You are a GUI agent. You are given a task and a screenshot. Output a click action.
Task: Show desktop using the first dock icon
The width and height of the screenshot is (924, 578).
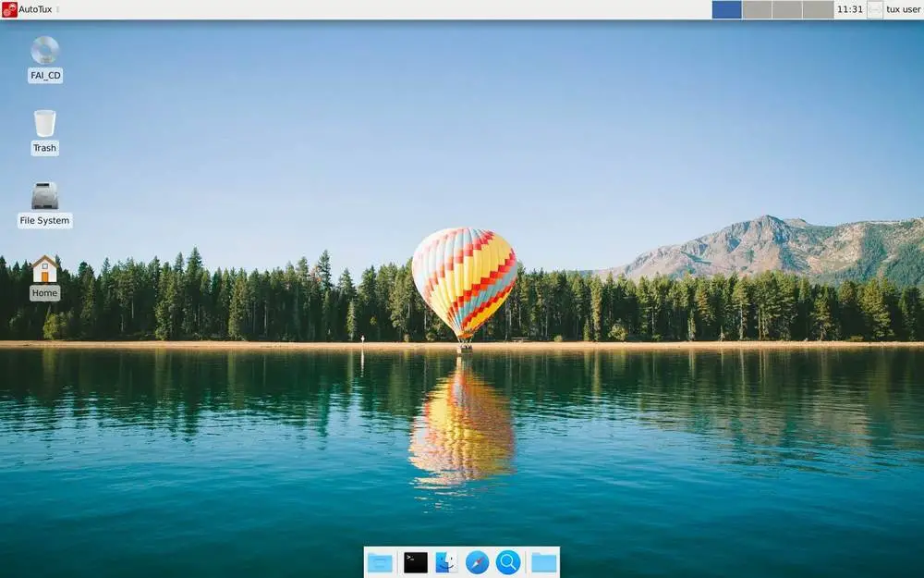(380, 562)
